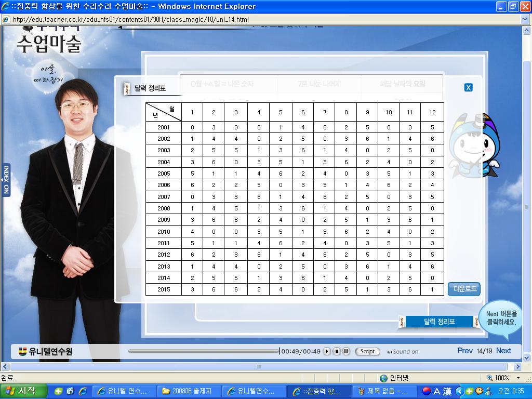Go to the Next page
The width and height of the screenshot is (532, 399).
pos(503,351)
